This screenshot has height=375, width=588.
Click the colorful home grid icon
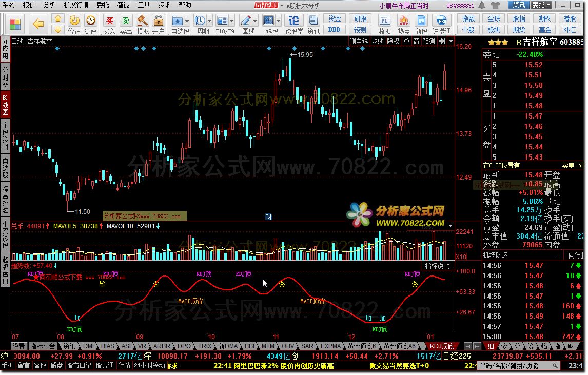point(15,25)
